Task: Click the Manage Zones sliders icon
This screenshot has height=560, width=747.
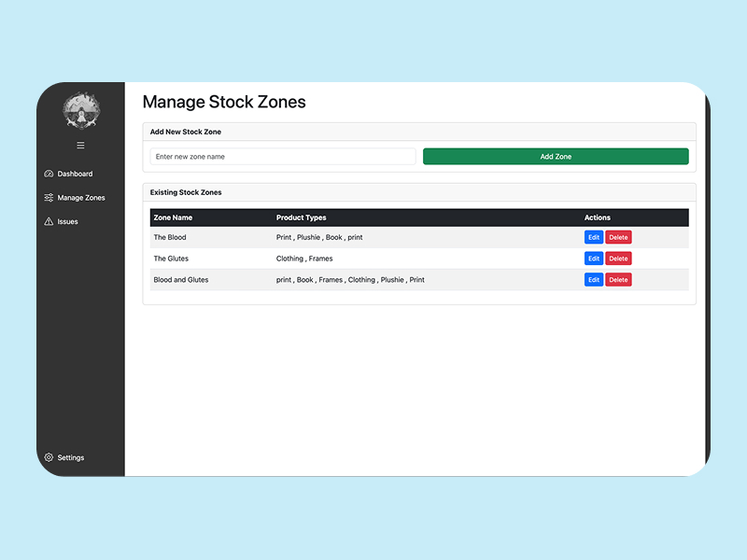Action: (49, 198)
